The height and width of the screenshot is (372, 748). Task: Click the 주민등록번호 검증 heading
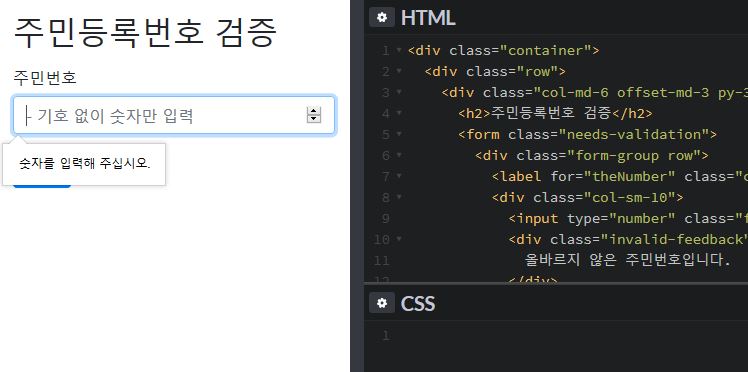click(x=145, y=32)
